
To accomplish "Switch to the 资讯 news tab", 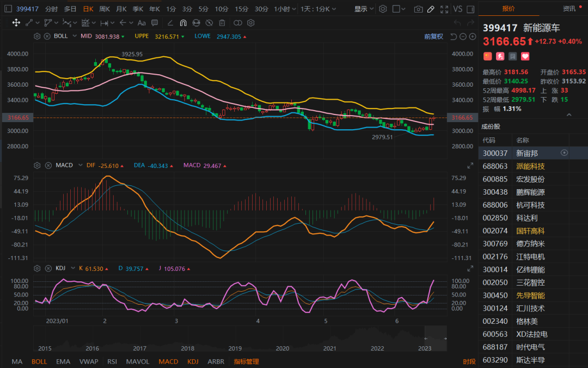I will tap(569, 9).
